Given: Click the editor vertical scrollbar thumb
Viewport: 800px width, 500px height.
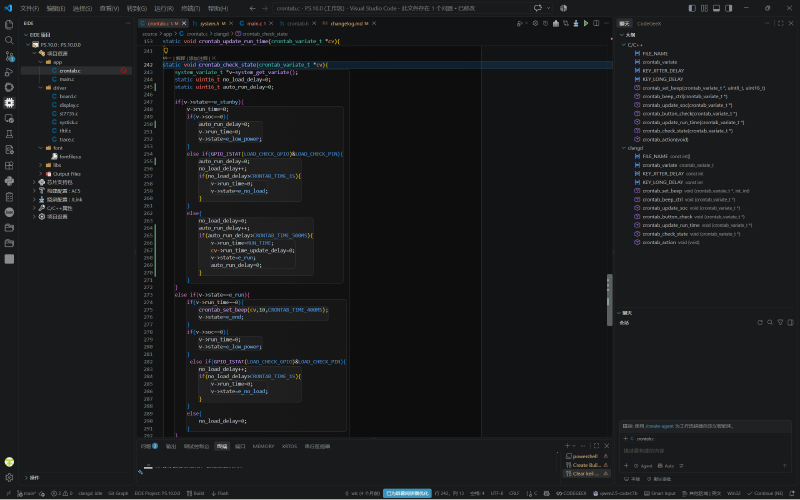Looking at the screenshot, I should (x=609, y=300).
